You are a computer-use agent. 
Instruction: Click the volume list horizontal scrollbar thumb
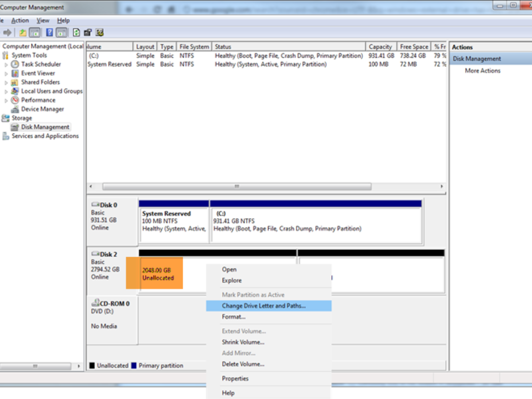237,187
